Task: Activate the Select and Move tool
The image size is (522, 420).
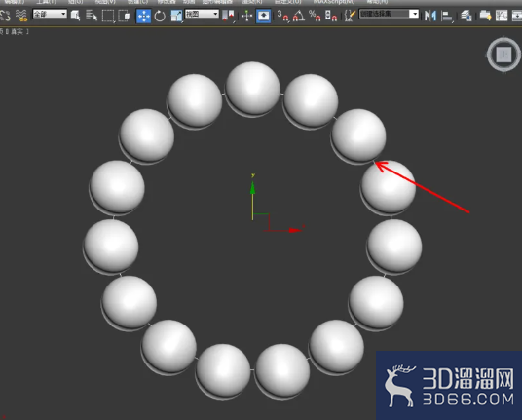Action: pyautogui.click(x=143, y=16)
